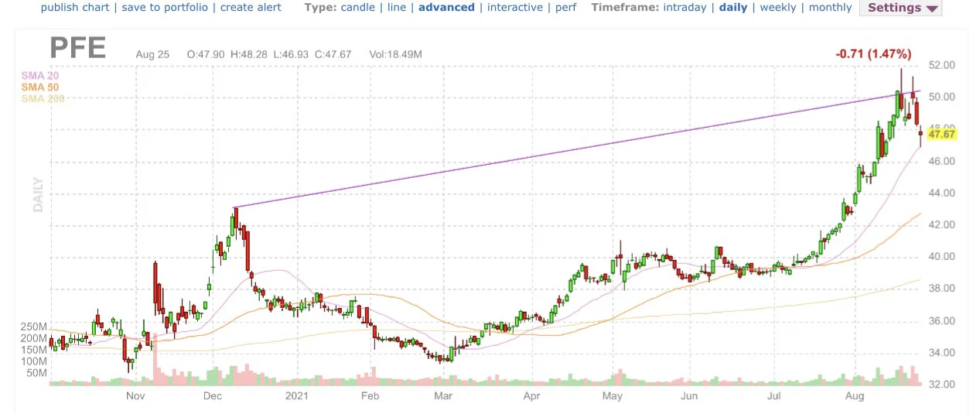This screenshot has height=414, width=980.
Task: Click the O:47.90 open price value
Action: pos(206,54)
